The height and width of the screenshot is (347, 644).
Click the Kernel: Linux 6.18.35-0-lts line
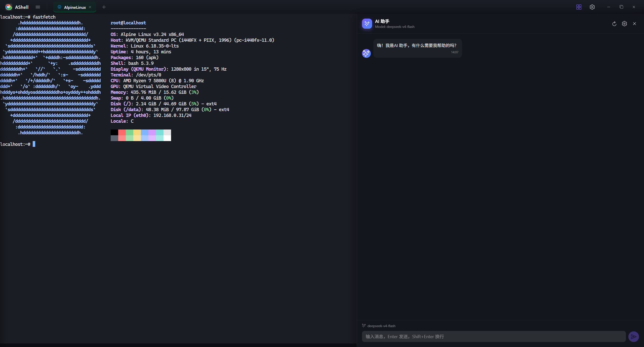145,46
